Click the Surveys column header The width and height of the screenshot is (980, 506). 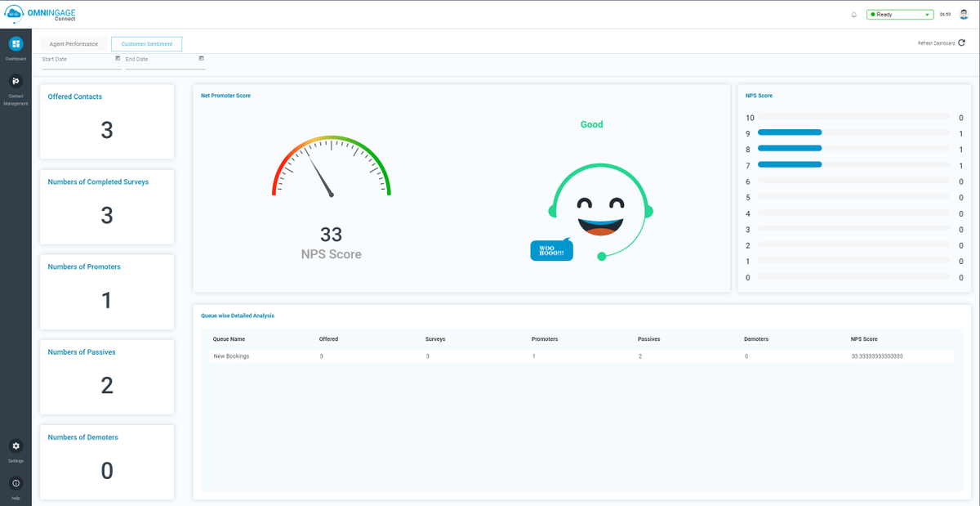pyautogui.click(x=435, y=338)
